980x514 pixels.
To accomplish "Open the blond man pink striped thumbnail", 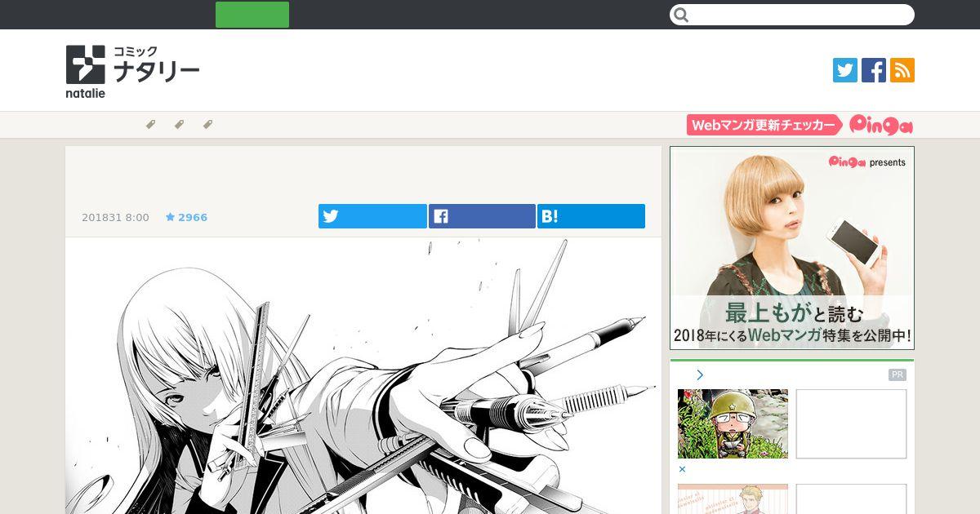I will click(733, 498).
